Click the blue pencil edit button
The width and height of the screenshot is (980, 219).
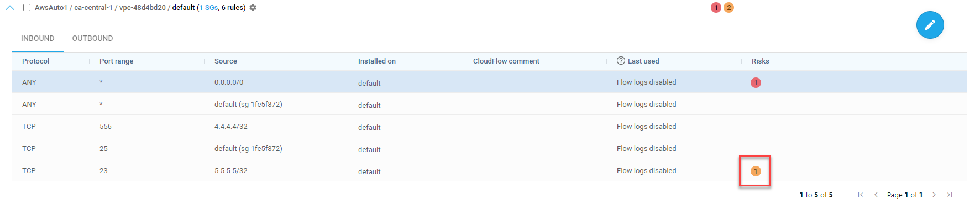tap(930, 25)
